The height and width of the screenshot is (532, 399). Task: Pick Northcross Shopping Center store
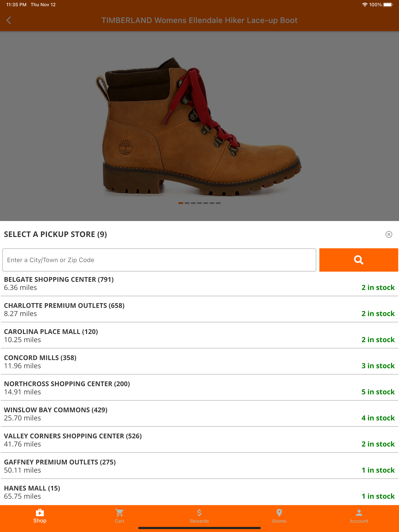(x=199, y=388)
